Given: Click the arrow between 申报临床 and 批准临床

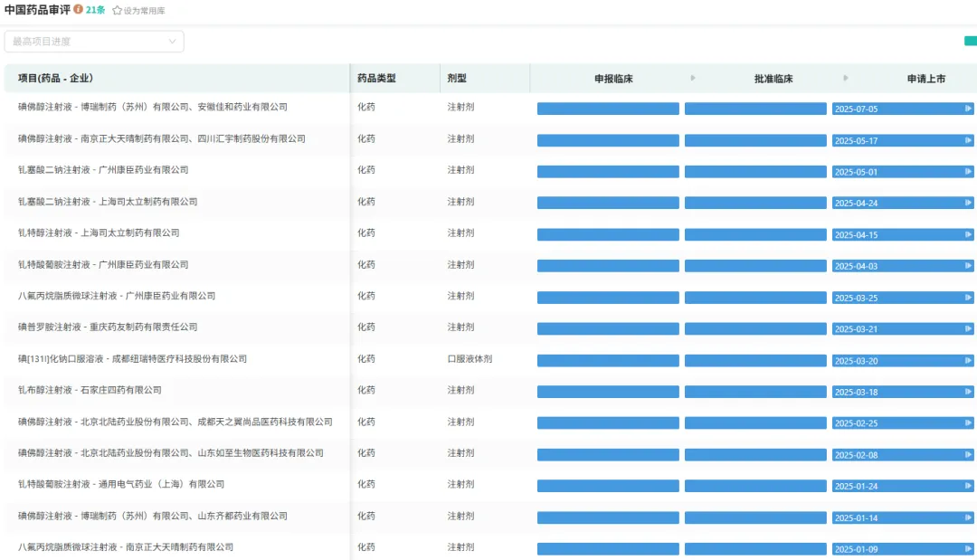Looking at the screenshot, I should coord(693,79).
